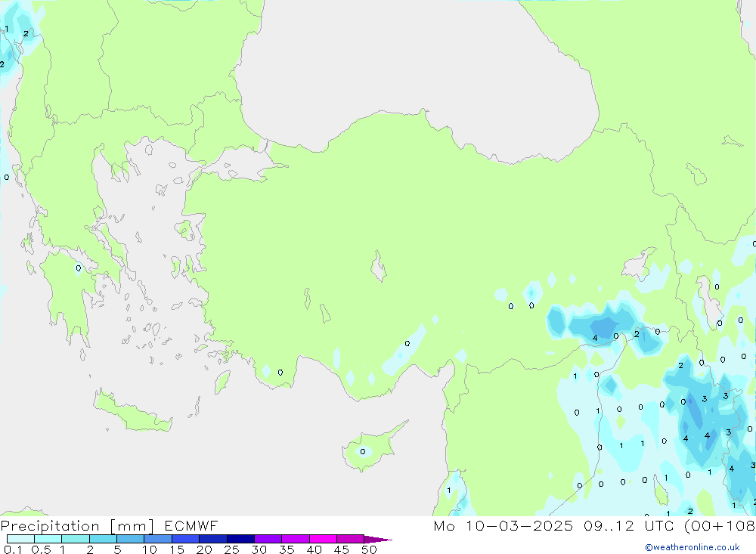Click the dark navy 25–30 mm legend swatch
Image resolution: width=756 pixels, height=554 pixels.
coord(240,539)
